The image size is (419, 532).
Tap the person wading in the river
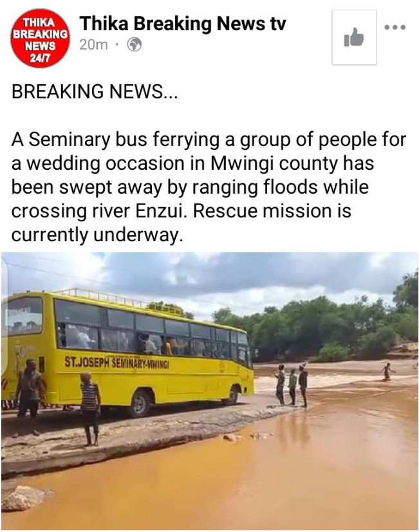coord(387,372)
